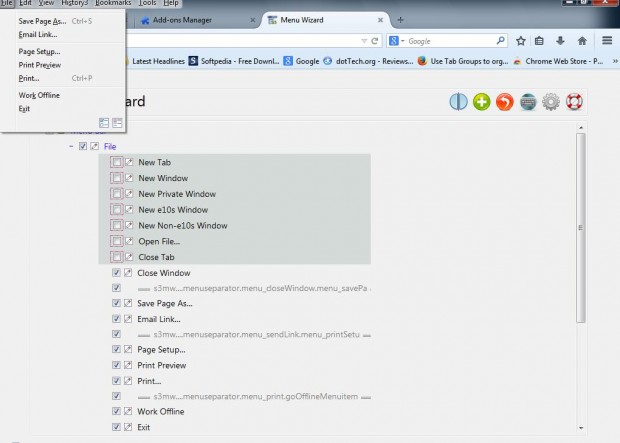Click the scrollbar up arrow
The height and width of the screenshot is (443, 620).
pyautogui.click(x=581, y=127)
